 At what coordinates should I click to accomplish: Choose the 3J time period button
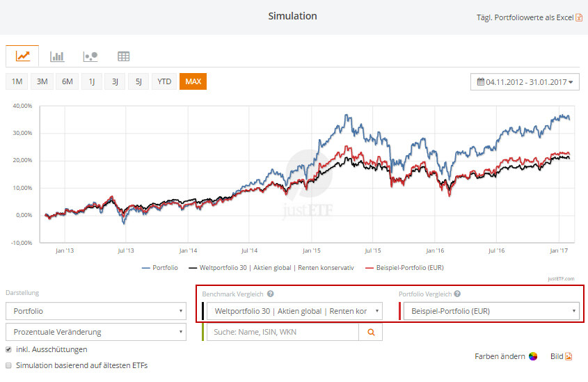(115, 81)
